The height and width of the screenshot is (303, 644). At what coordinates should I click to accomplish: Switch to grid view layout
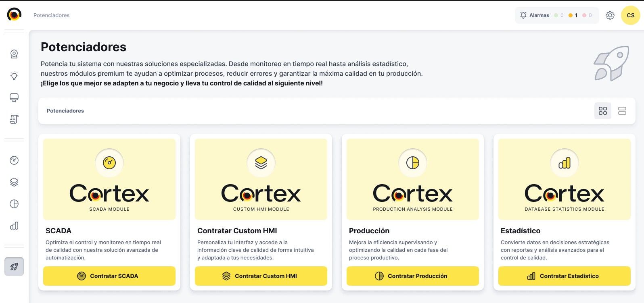click(x=602, y=111)
